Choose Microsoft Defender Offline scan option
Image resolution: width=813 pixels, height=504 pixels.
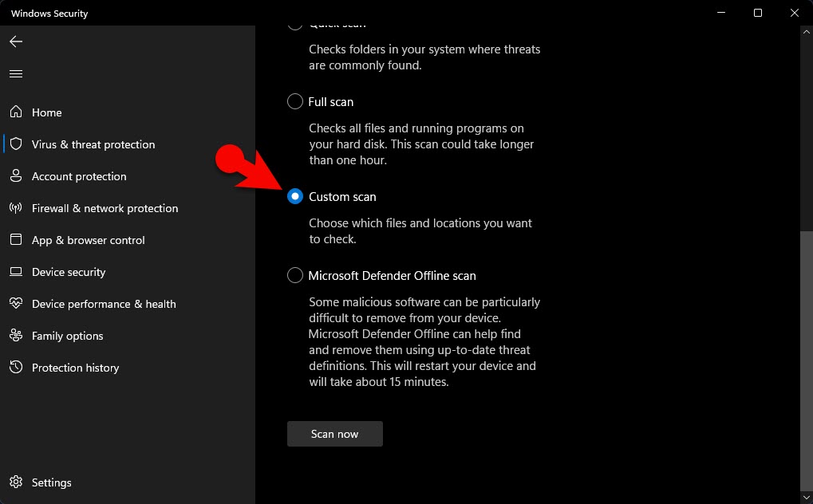(295, 276)
